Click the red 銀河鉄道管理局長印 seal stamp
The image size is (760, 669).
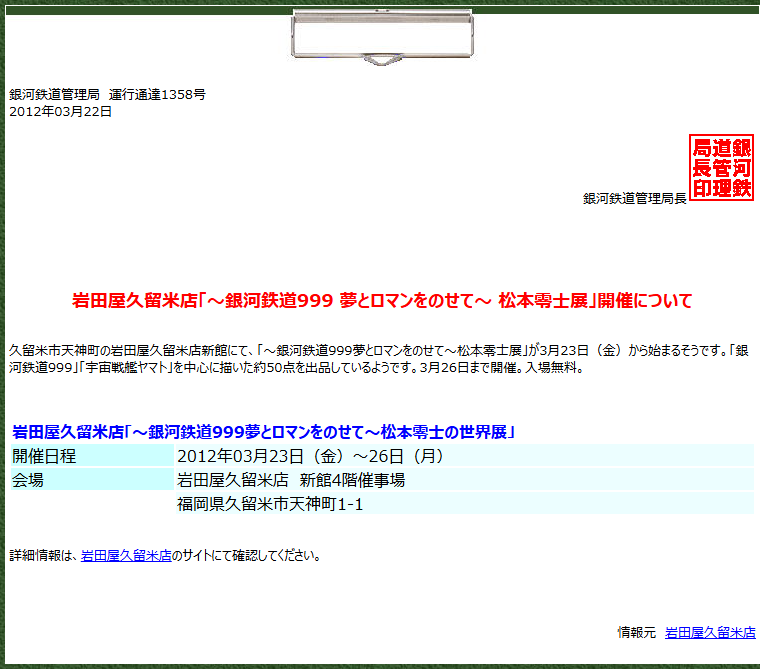click(721, 168)
